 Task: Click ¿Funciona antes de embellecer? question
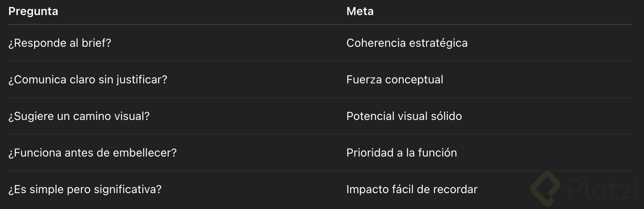92,153
